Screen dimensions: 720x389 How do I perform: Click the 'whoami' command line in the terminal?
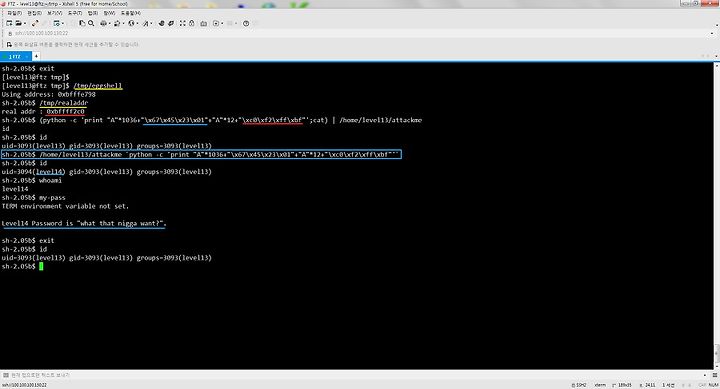point(32,180)
